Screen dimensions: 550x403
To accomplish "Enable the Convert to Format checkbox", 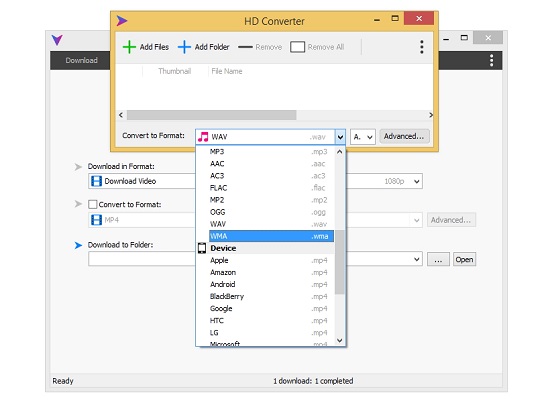I will click(93, 204).
